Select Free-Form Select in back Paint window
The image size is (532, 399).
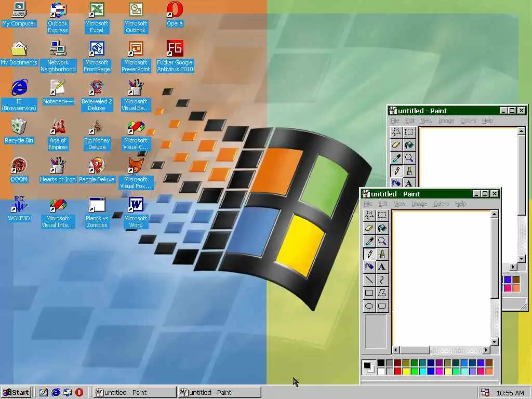[396, 132]
